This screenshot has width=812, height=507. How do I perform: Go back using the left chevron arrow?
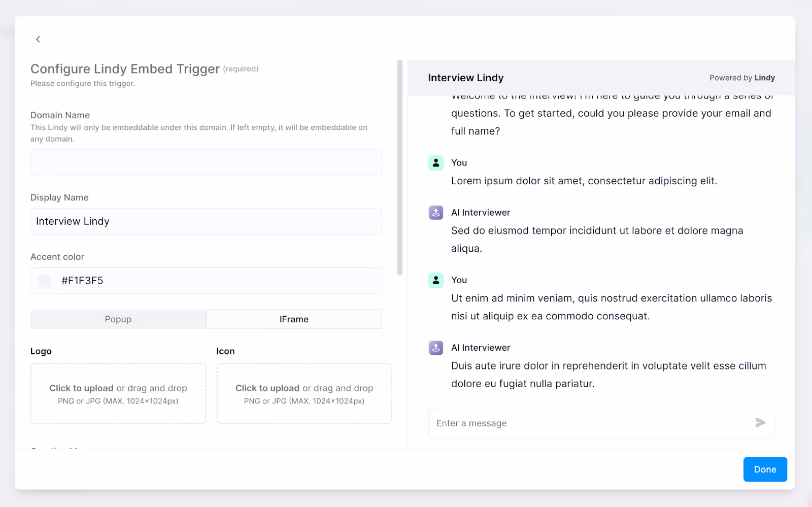[x=38, y=39]
